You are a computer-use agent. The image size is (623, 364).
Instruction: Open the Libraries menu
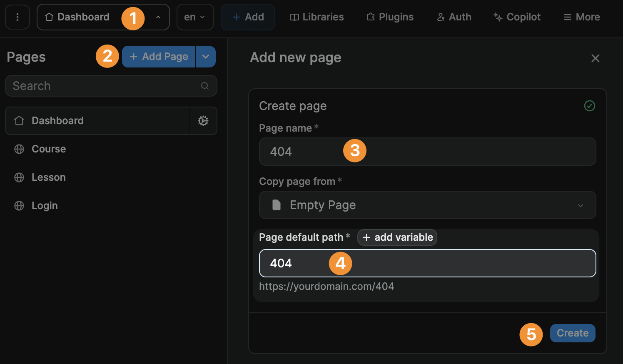click(x=317, y=17)
